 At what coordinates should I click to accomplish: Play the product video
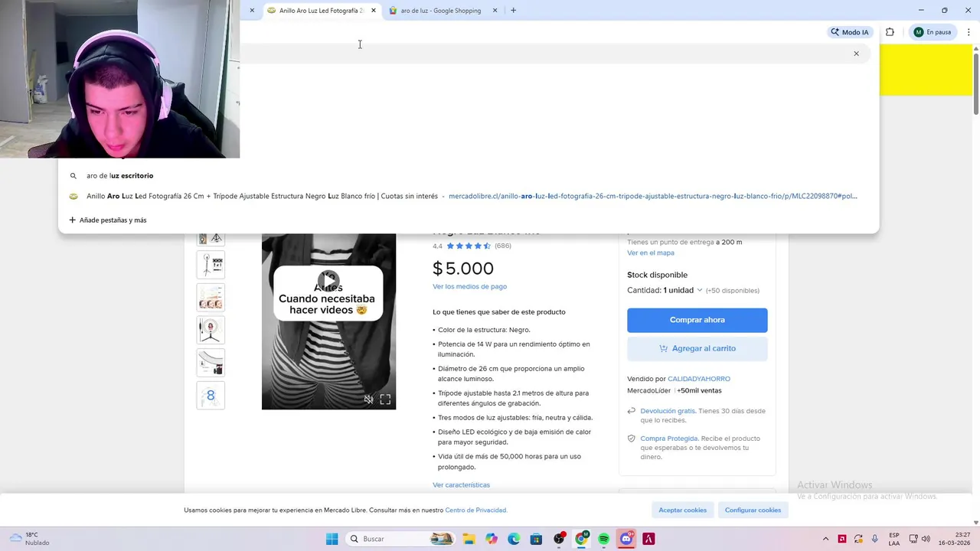[x=328, y=281]
